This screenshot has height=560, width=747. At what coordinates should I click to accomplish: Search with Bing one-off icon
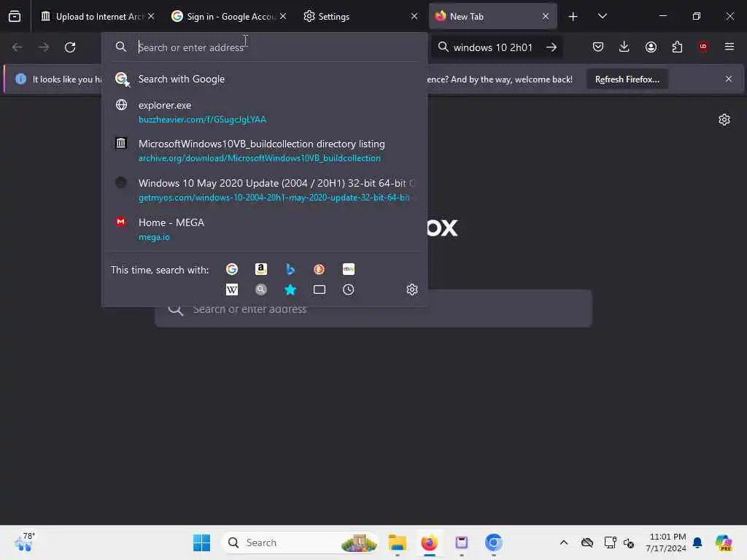pyautogui.click(x=290, y=269)
